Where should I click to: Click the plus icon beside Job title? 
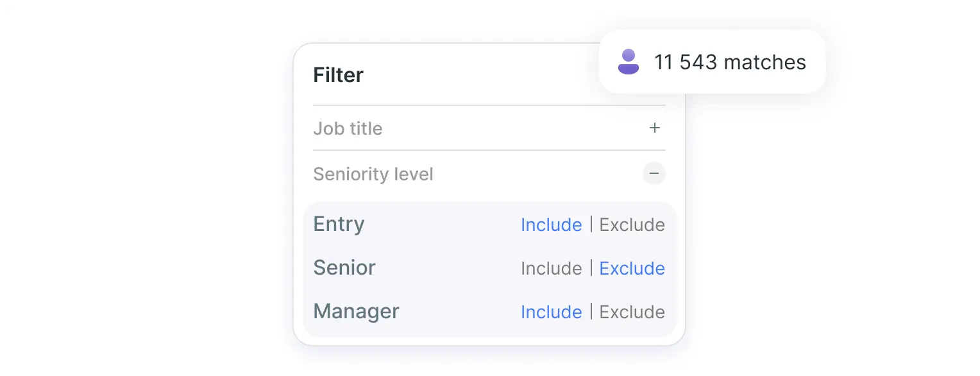(655, 128)
